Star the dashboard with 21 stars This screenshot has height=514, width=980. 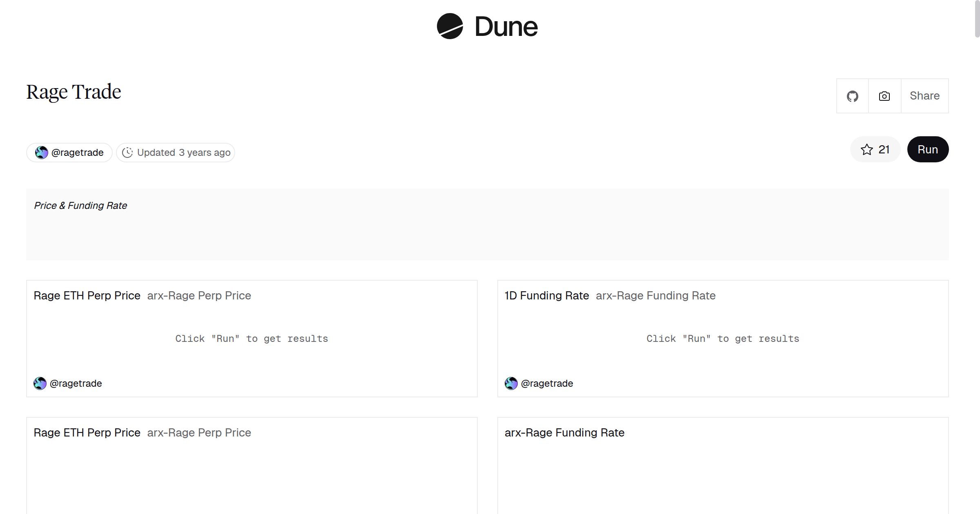coord(875,149)
